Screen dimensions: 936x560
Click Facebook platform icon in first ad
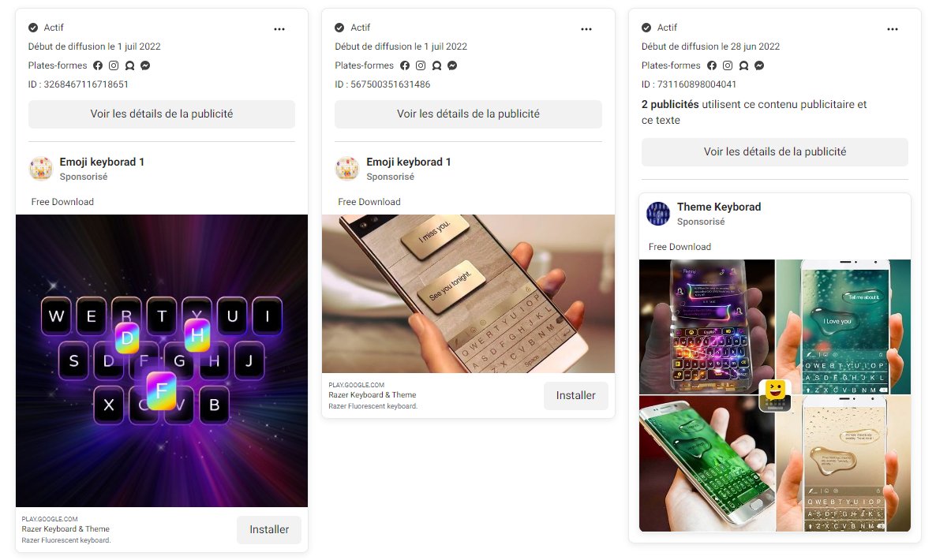tap(98, 65)
